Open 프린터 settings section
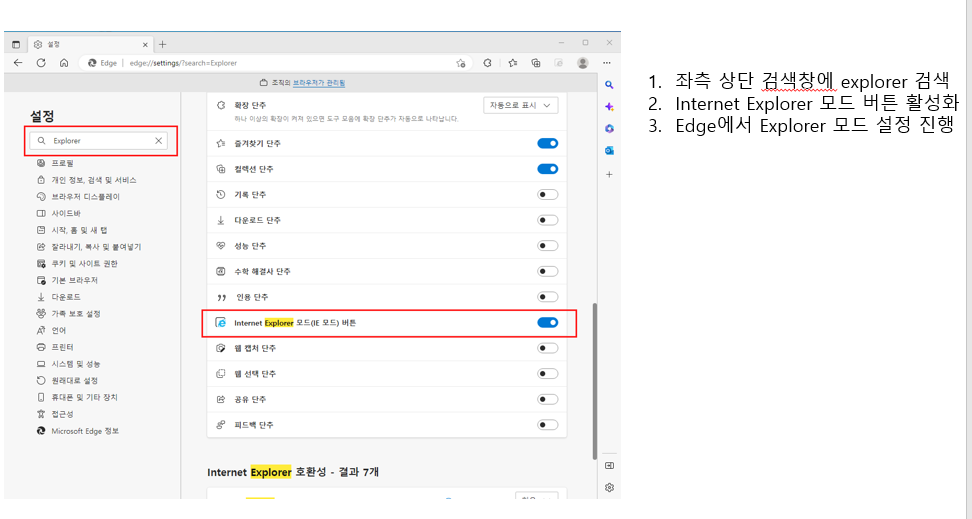This screenshot has height=519, width=972. click(63, 347)
